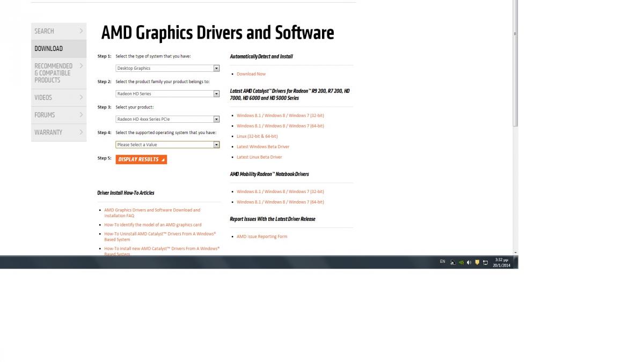This screenshot has width=644, height=362.
Task: Open the SEARCH sidebar item
Action: click(58, 31)
